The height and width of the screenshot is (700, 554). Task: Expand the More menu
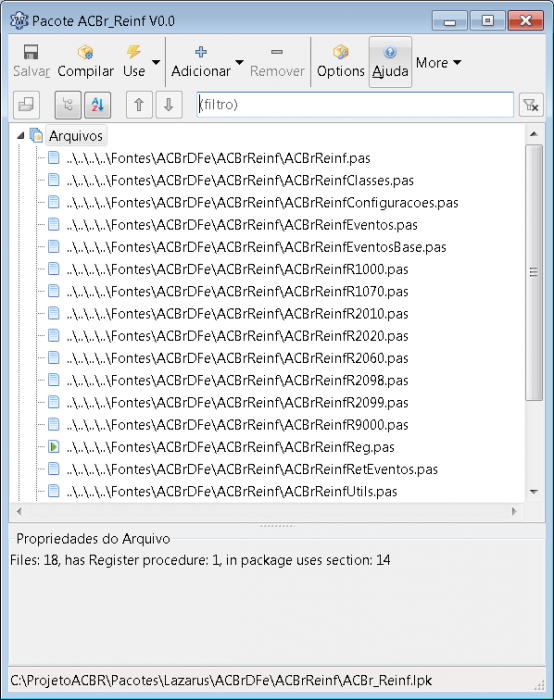[x=438, y=62]
